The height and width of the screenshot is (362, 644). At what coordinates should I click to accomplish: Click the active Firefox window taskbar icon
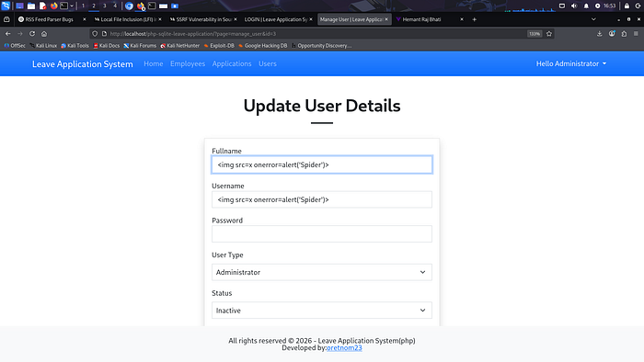click(x=141, y=6)
